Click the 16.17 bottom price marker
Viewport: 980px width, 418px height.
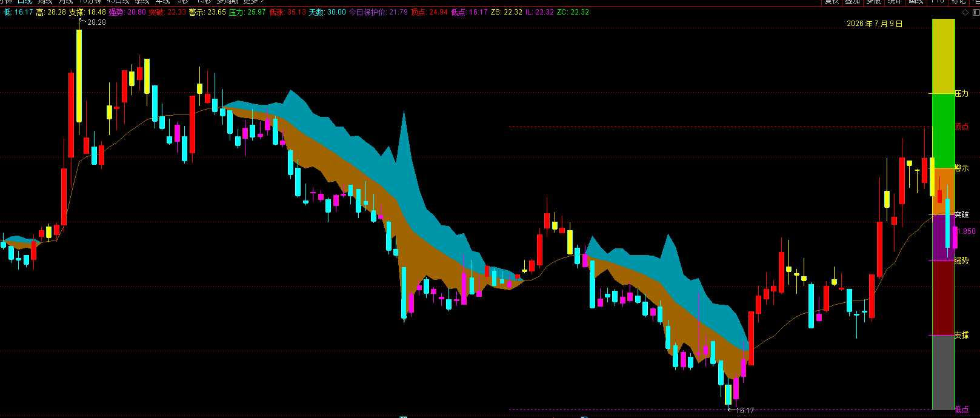(745, 411)
